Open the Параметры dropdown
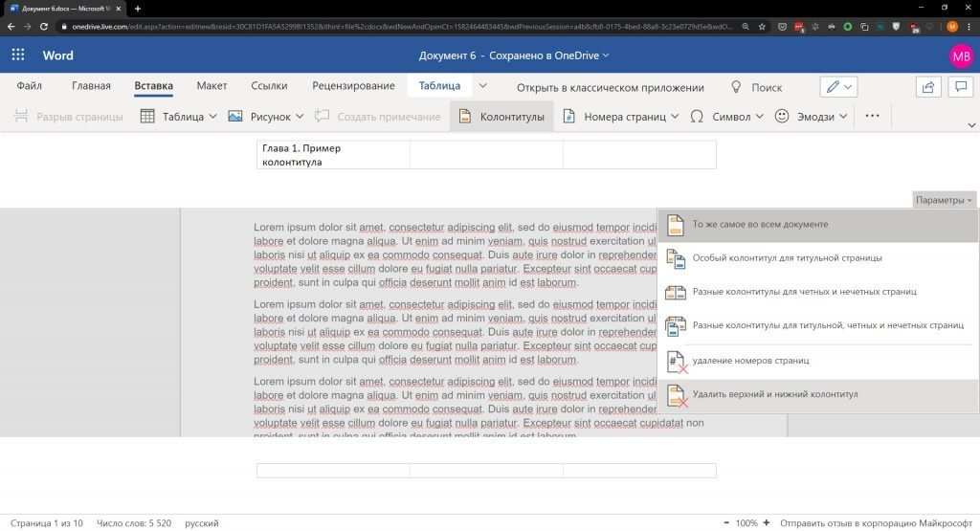 [x=944, y=200]
